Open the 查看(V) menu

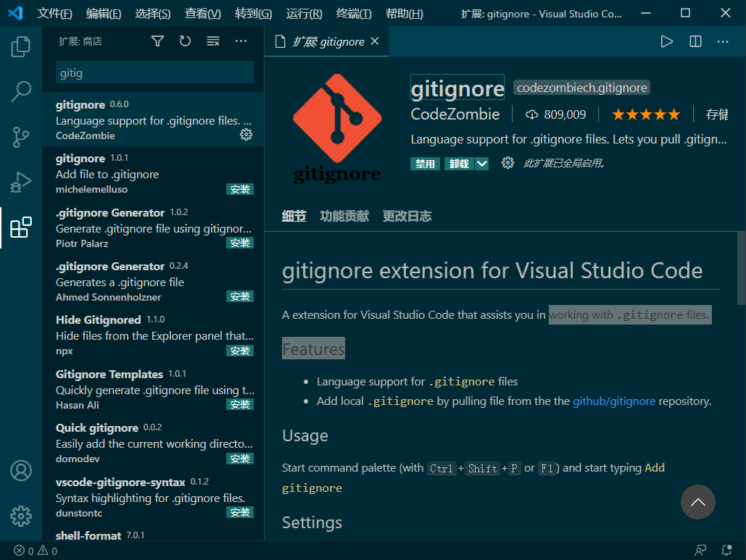(203, 13)
